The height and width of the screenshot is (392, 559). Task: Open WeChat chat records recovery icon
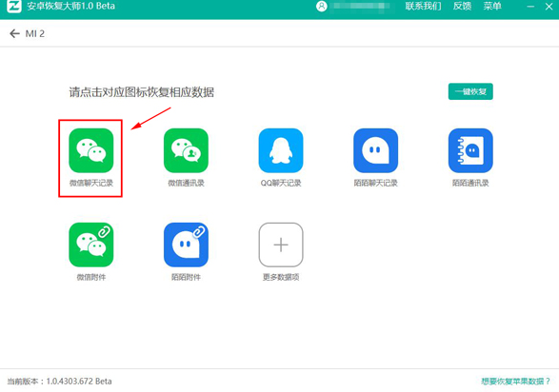click(90, 150)
